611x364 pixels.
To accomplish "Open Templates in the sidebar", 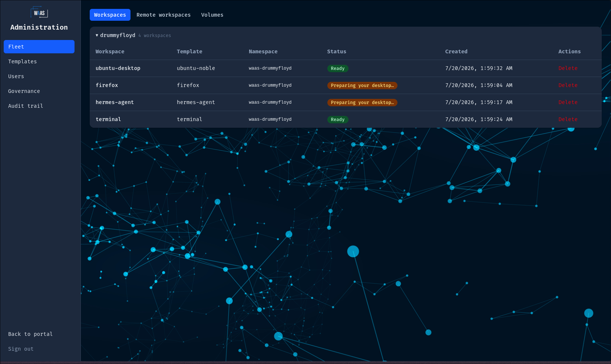I will point(39,61).
